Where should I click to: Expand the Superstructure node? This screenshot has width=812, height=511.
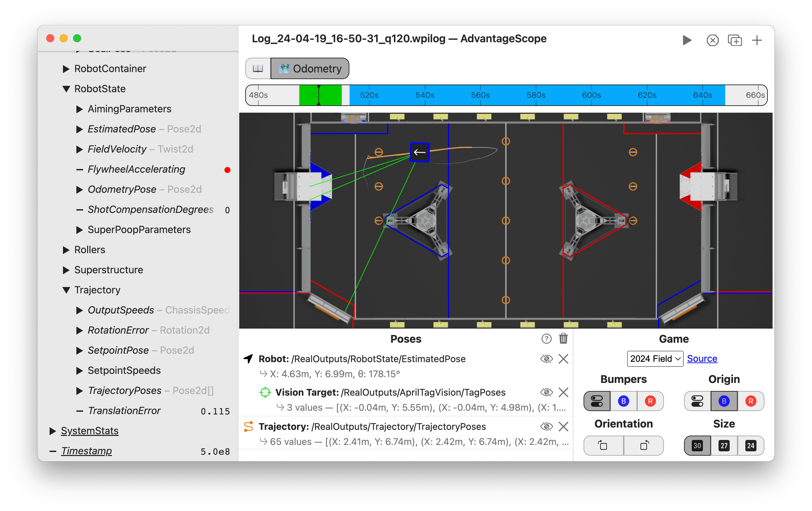(x=66, y=270)
